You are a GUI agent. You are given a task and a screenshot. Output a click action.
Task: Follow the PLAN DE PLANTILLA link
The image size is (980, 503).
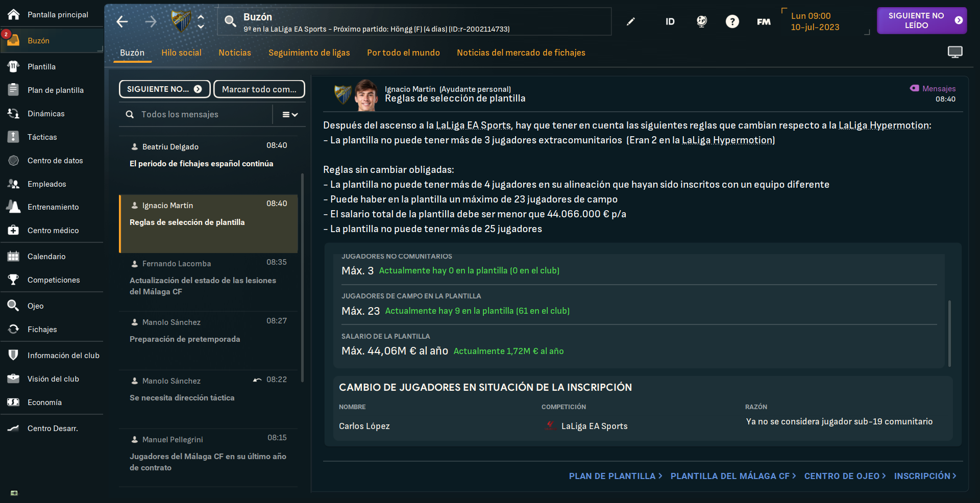[616, 476]
